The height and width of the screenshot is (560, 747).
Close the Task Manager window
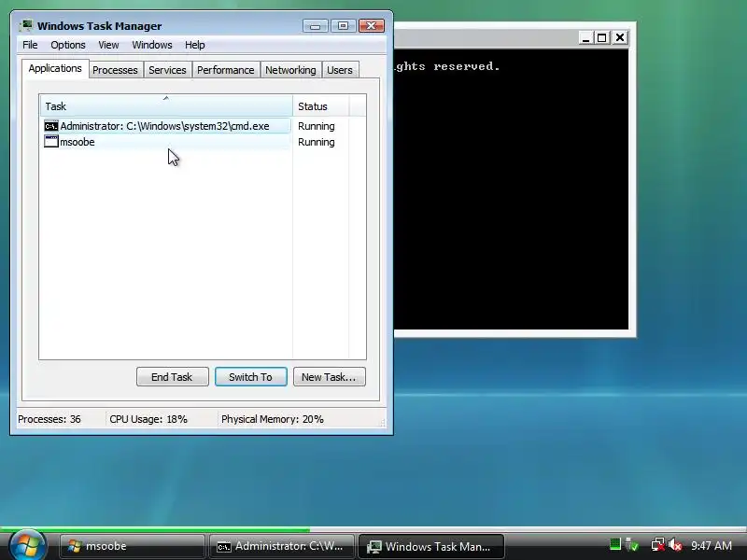372,26
